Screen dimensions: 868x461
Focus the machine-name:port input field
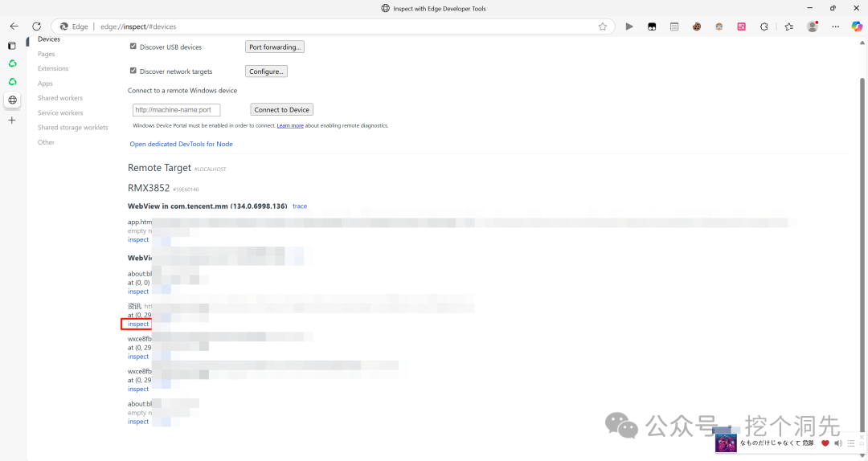[176, 109]
